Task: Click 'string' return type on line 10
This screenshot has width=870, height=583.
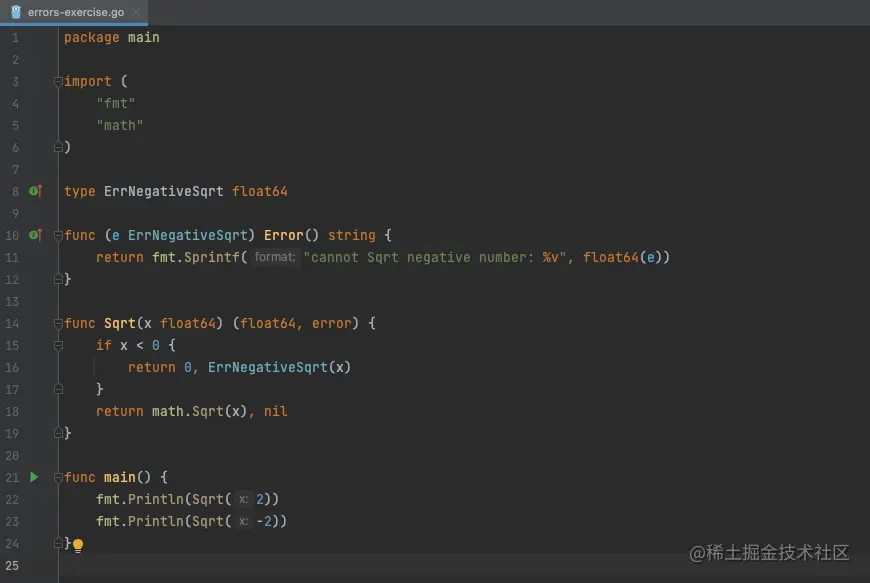Action: point(351,235)
